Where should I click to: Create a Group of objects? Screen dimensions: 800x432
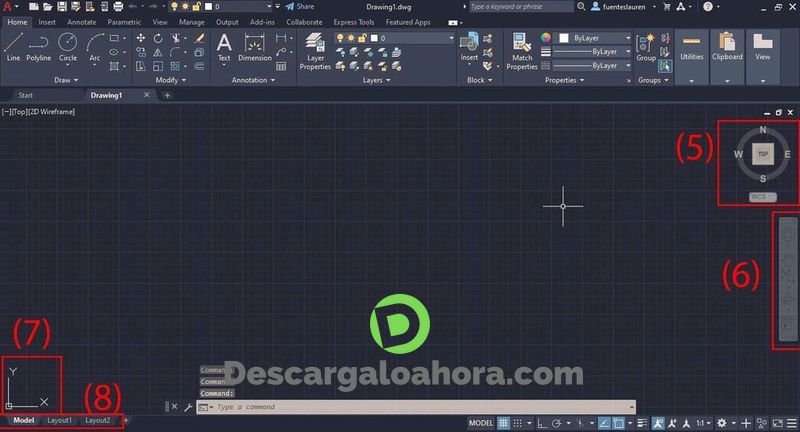(x=646, y=47)
